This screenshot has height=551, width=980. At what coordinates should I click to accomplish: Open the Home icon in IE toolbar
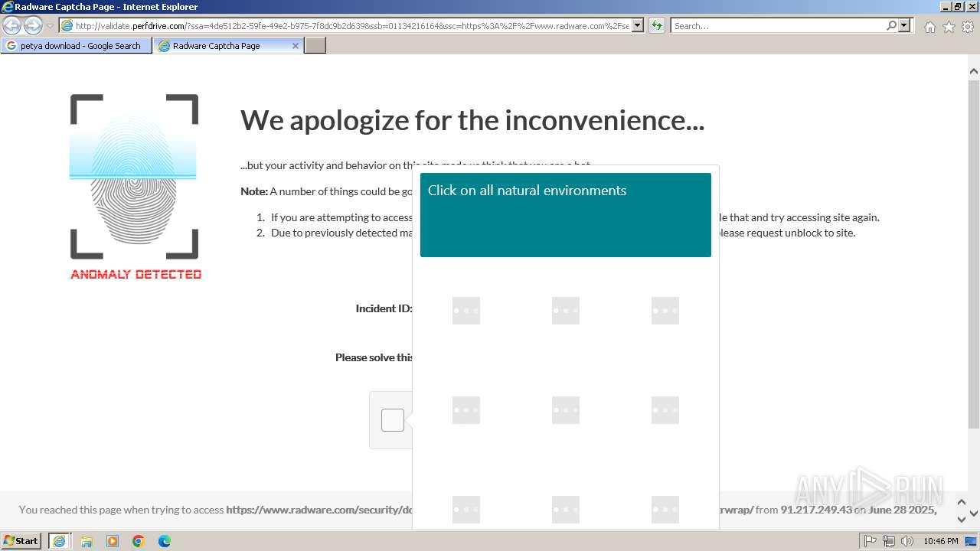click(x=929, y=27)
